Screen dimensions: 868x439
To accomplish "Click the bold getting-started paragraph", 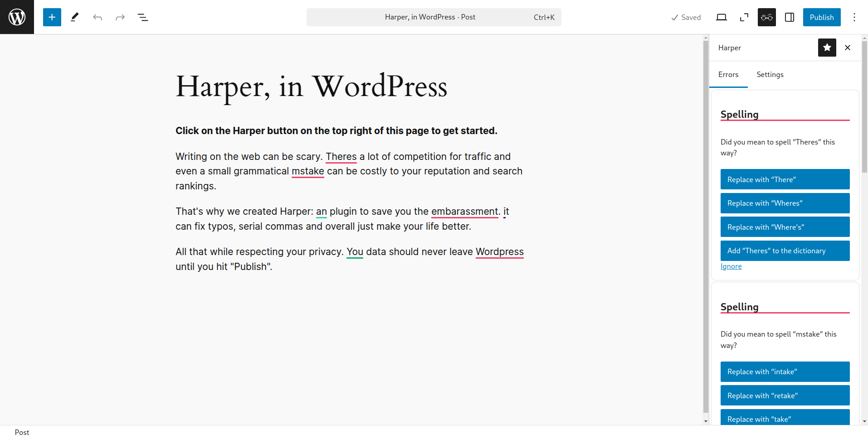I will pyautogui.click(x=336, y=131).
